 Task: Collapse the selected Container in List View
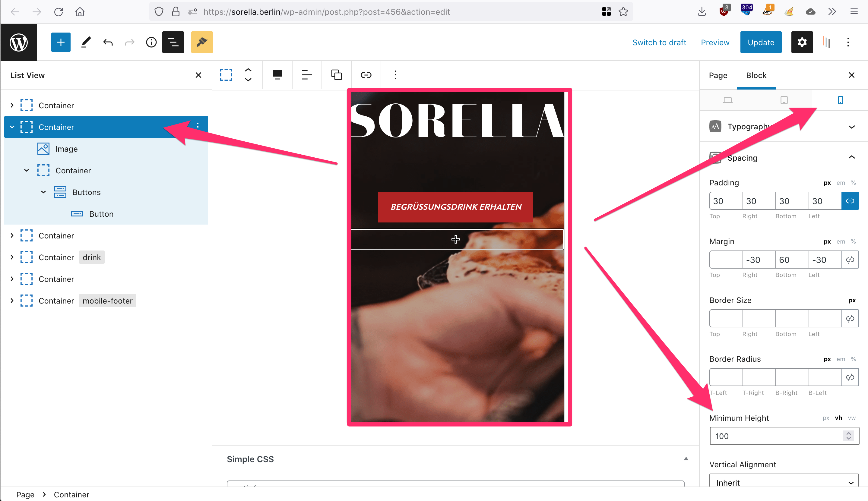(x=12, y=127)
